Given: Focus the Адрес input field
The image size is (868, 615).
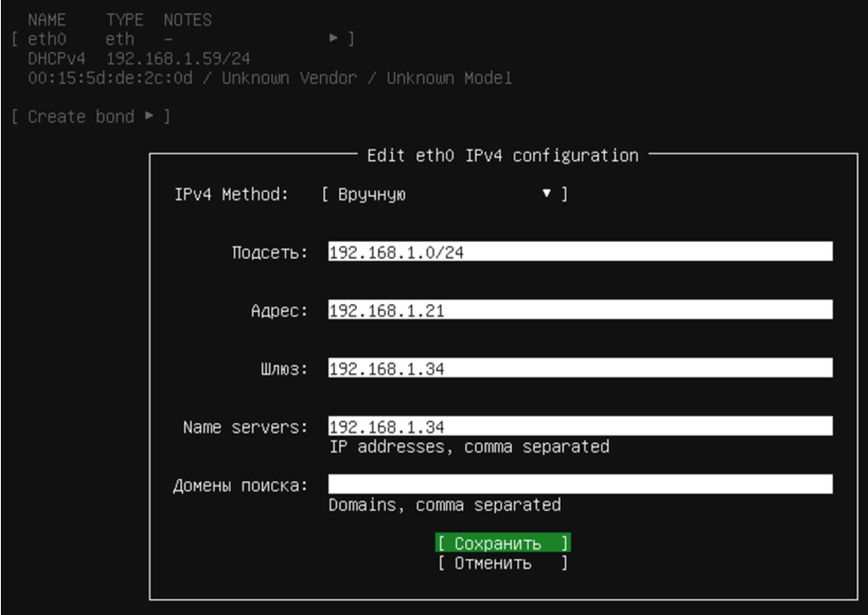Looking at the screenshot, I should click(580, 310).
